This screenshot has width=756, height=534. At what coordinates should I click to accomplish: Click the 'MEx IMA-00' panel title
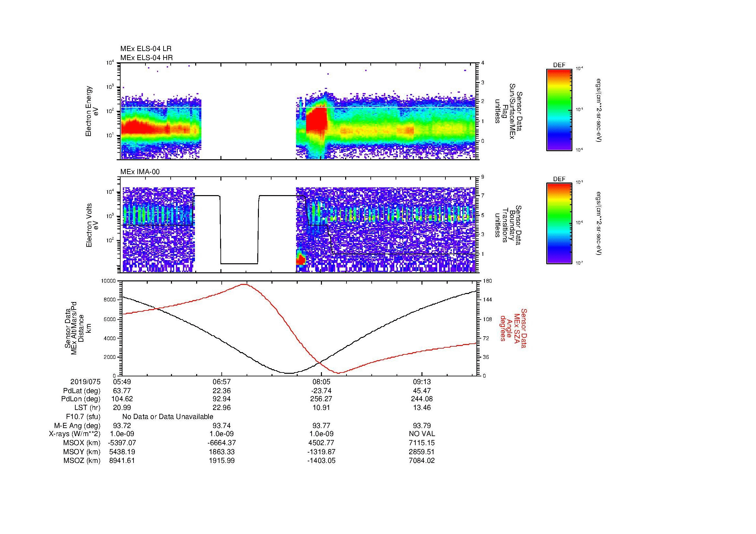tap(140, 172)
